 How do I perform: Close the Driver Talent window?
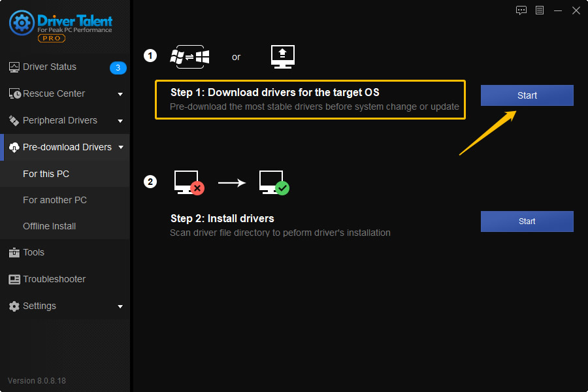coord(576,10)
